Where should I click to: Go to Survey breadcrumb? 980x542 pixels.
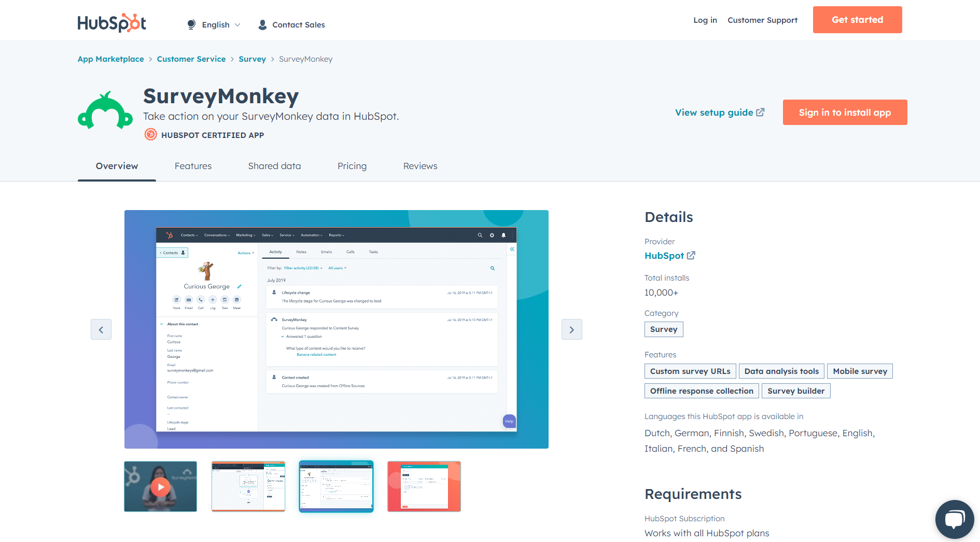253,59
